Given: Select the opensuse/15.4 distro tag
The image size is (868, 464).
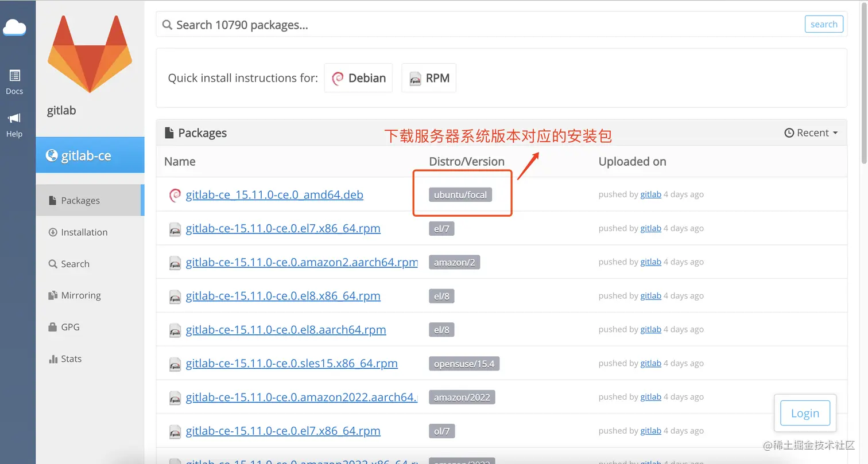Looking at the screenshot, I should click(464, 364).
